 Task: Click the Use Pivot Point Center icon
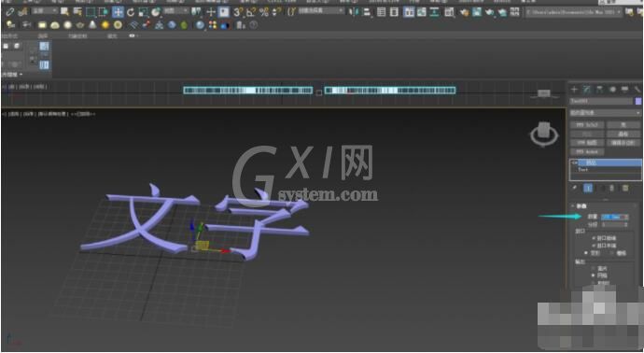[196, 11]
